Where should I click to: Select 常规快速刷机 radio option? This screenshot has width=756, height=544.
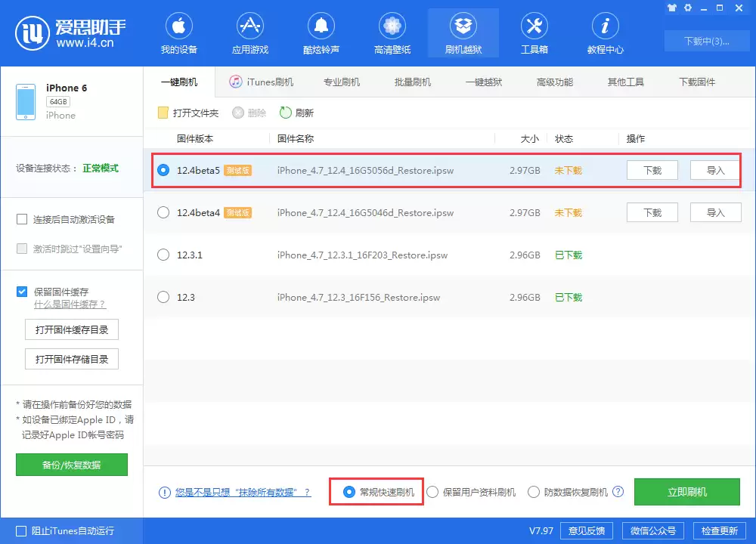pos(349,492)
